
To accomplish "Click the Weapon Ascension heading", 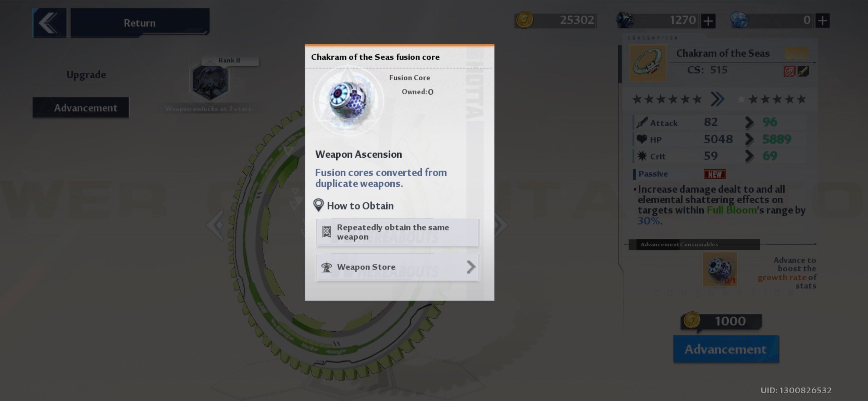I will point(358,154).
